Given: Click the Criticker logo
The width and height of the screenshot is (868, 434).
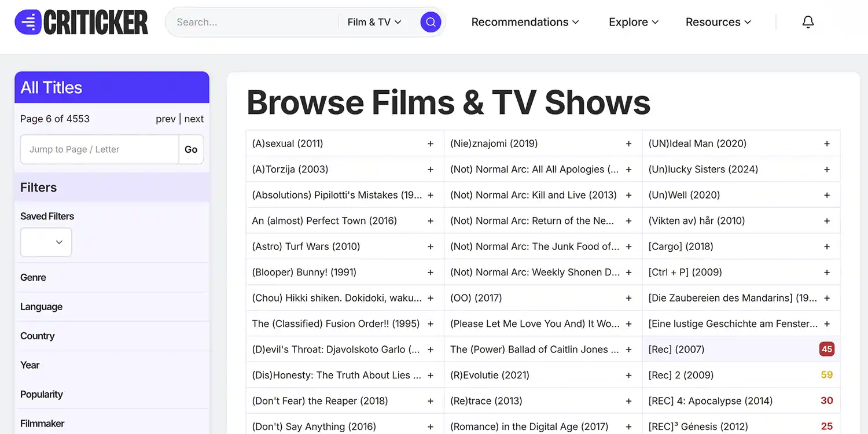Looking at the screenshot, I should tap(82, 23).
